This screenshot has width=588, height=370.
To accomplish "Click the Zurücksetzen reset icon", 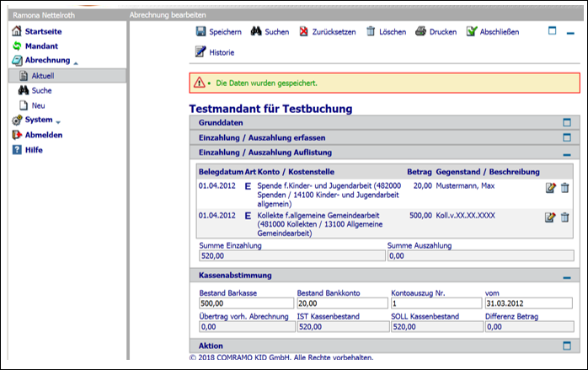I will (x=303, y=31).
